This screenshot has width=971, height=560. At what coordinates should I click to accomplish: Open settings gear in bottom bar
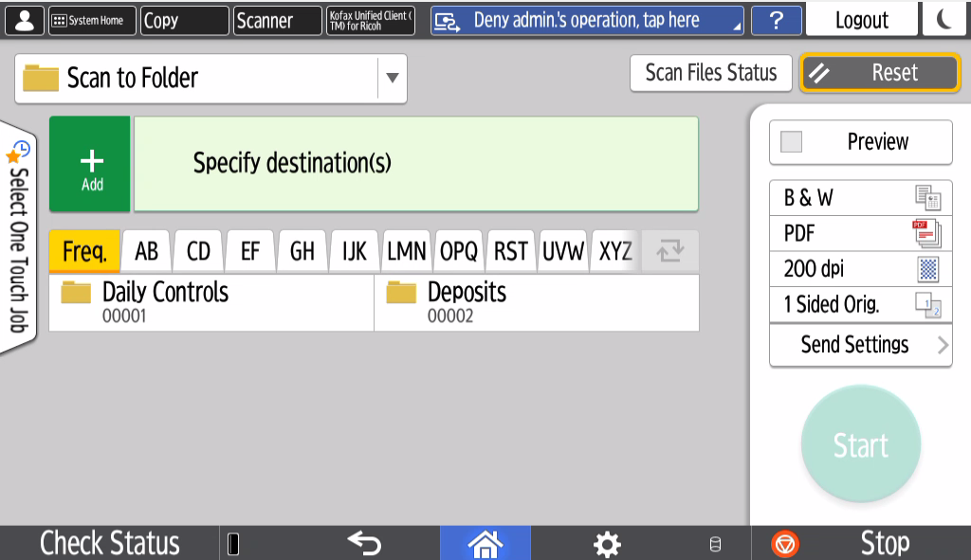[x=607, y=543]
